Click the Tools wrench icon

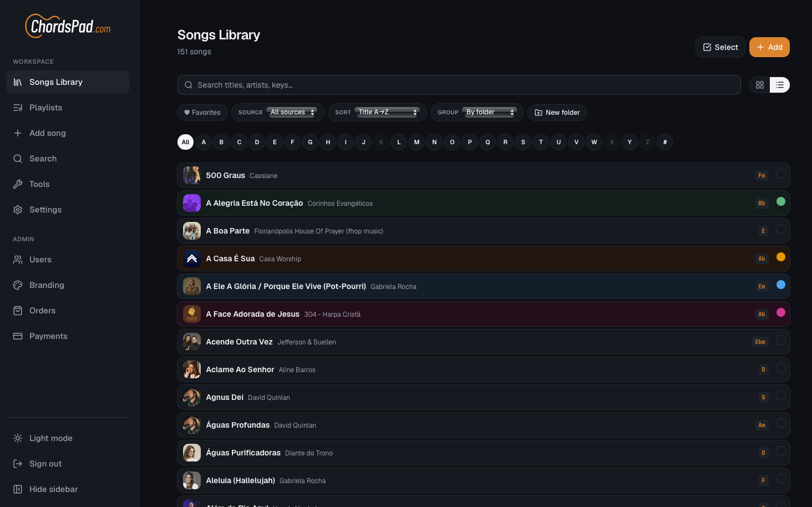point(18,184)
